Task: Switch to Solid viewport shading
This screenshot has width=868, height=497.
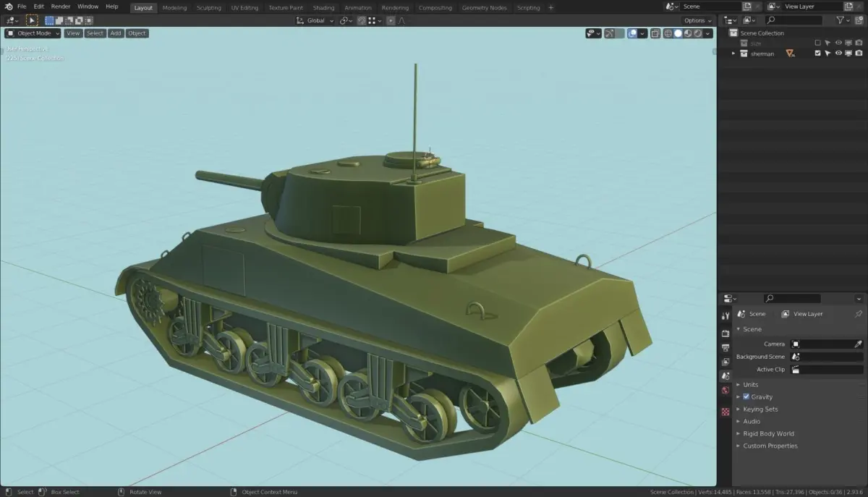Action: tap(678, 33)
